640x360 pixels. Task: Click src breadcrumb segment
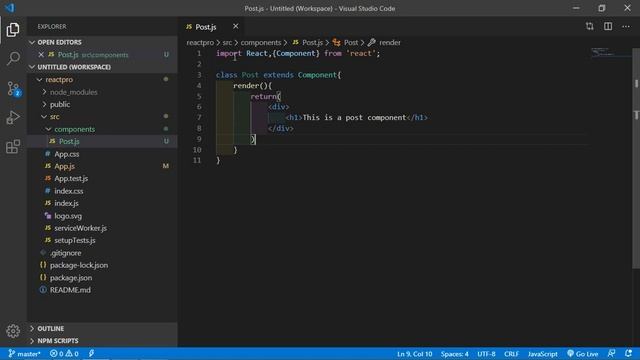pyautogui.click(x=227, y=42)
